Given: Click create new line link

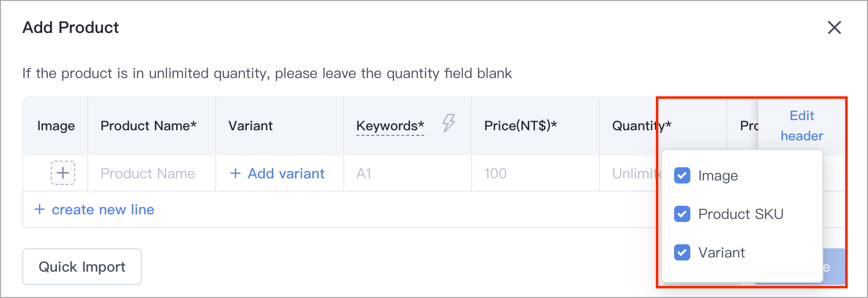Looking at the screenshot, I should [x=103, y=209].
